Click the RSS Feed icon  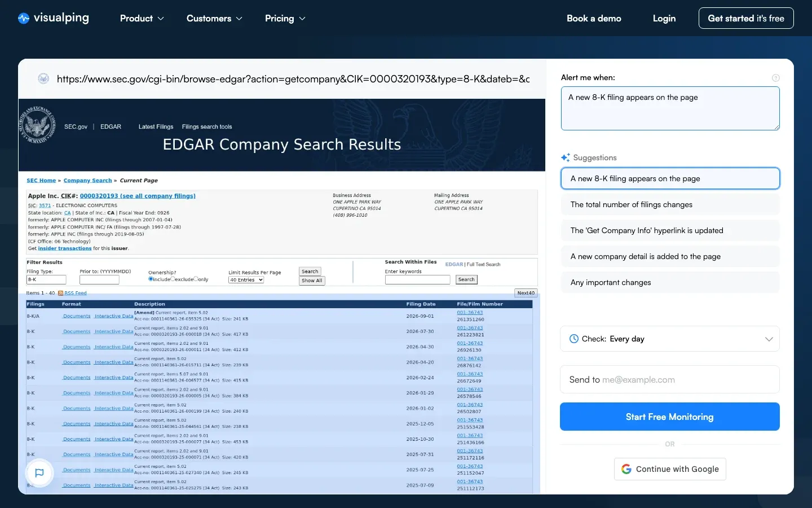60,293
